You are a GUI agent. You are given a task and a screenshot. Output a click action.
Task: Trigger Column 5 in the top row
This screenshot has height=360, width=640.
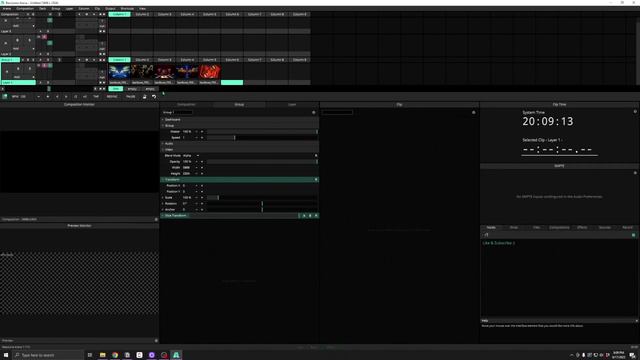(210, 14)
